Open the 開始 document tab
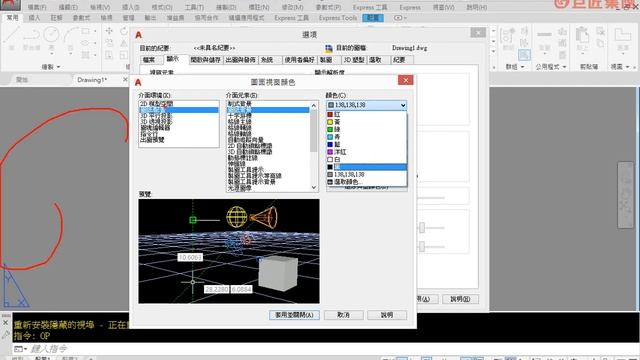 22,80
